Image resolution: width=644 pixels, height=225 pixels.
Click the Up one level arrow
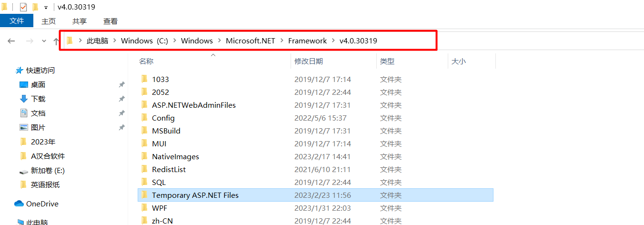56,41
